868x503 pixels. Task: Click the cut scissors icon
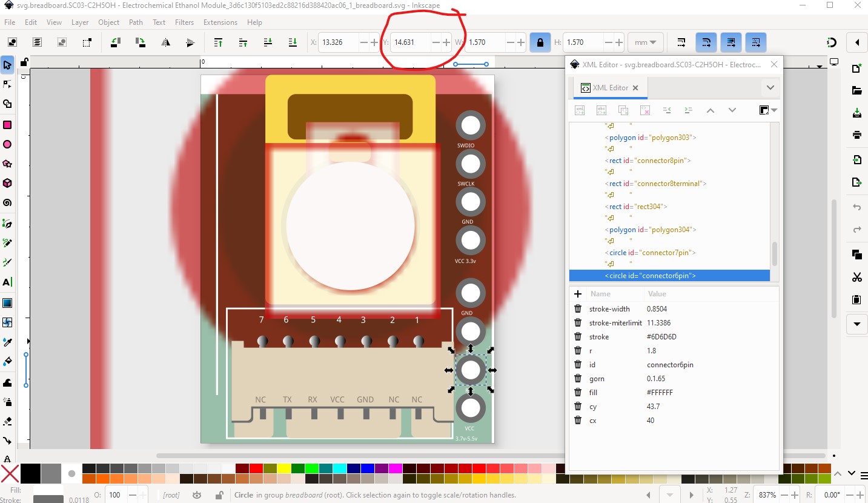point(856,278)
